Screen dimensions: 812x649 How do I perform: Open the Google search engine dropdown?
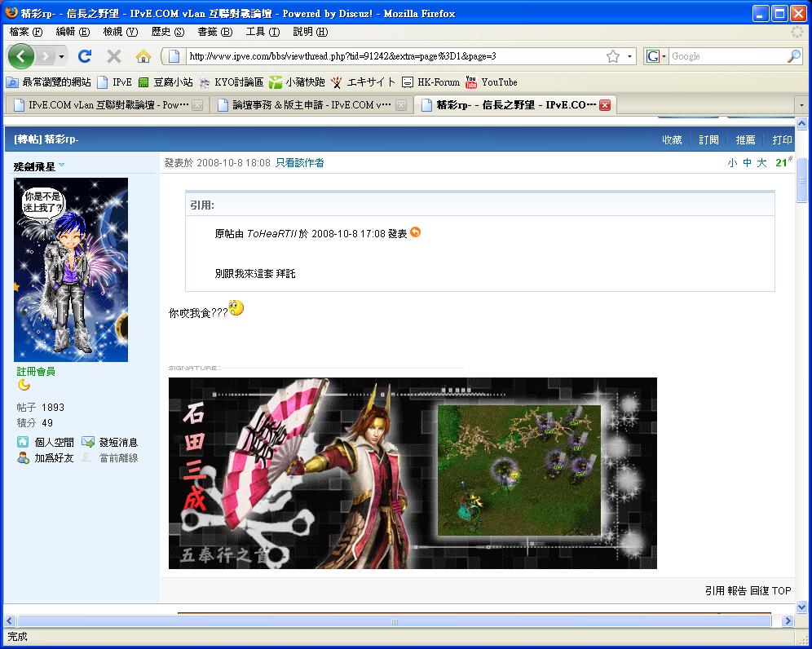[655, 56]
